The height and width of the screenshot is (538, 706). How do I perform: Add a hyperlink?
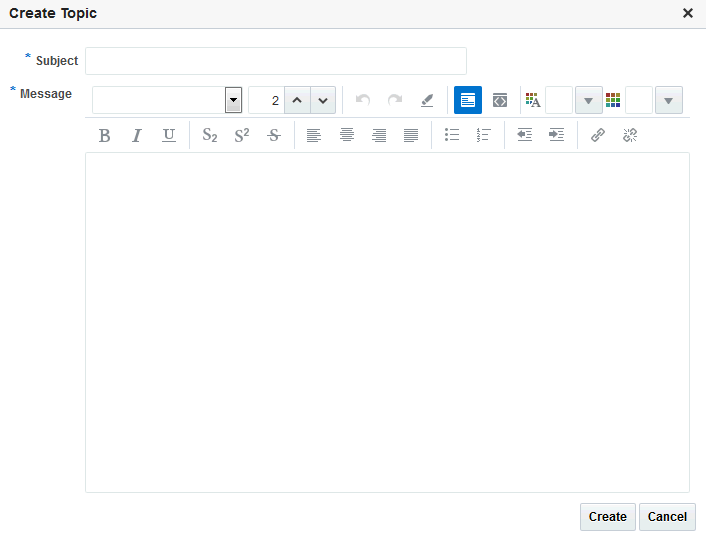(x=597, y=135)
